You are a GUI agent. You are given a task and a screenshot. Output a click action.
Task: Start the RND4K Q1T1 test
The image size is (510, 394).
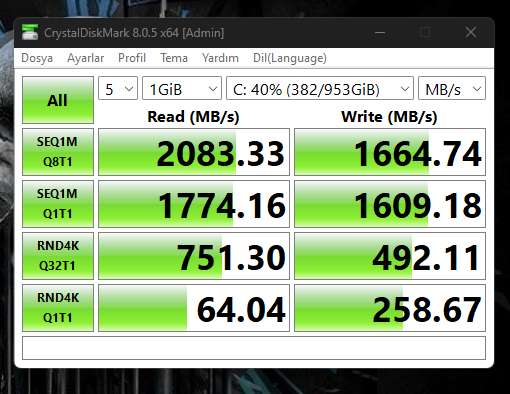[x=58, y=308]
